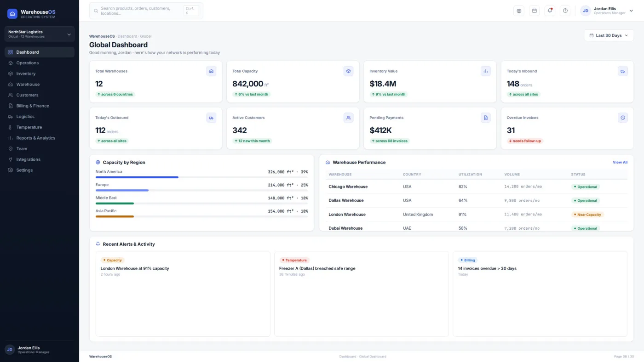Open the Last 30 Days date range dropdown
The height and width of the screenshot is (362, 644).
click(x=609, y=35)
